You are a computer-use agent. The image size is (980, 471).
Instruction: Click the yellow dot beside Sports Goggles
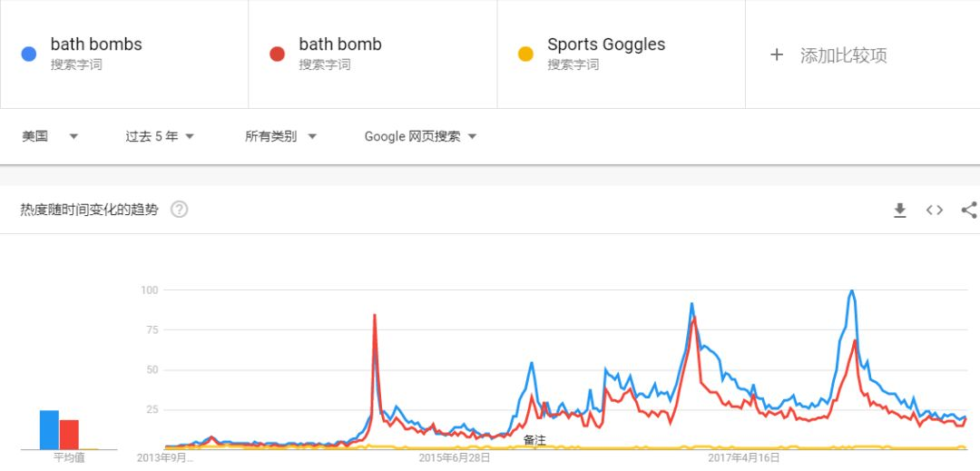coord(525,54)
